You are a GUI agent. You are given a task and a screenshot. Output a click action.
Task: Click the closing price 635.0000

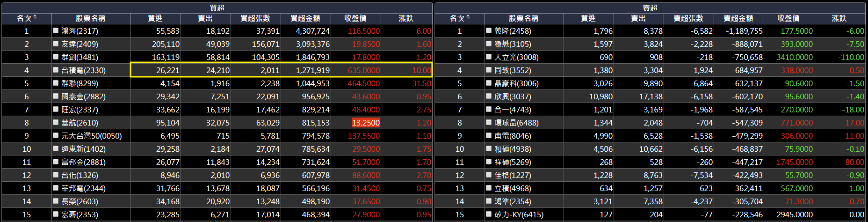pos(364,70)
